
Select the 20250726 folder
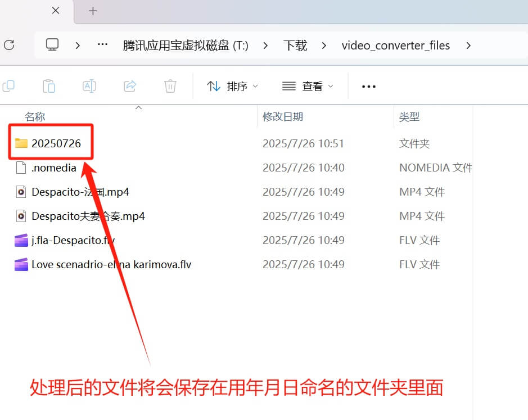click(56, 143)
